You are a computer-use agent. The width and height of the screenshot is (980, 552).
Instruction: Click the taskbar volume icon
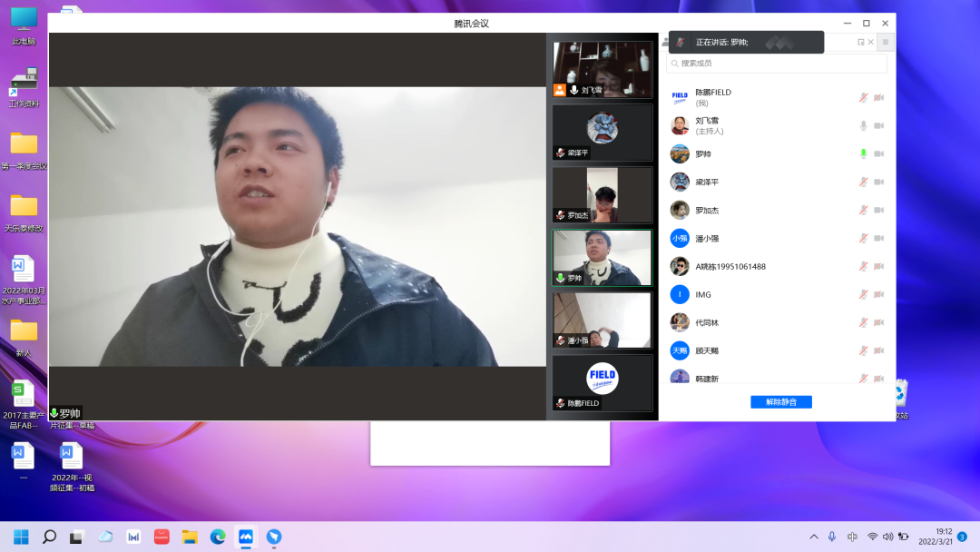point(887,537)
